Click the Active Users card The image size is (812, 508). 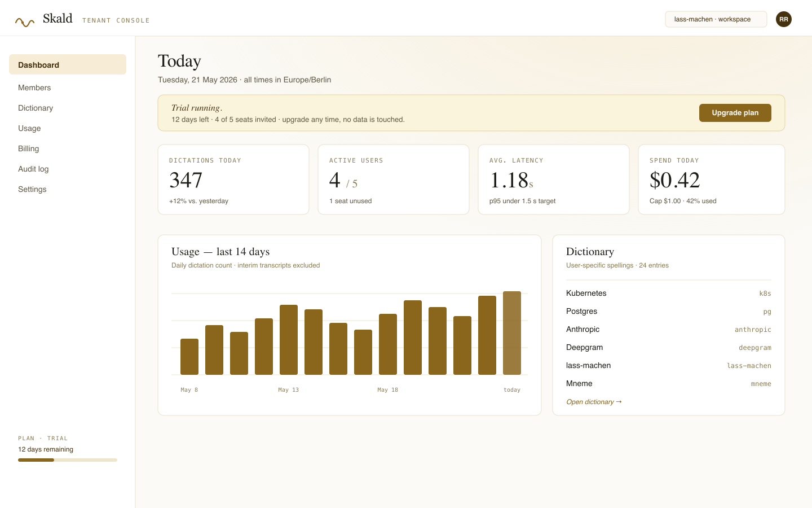tap(394, 179)
